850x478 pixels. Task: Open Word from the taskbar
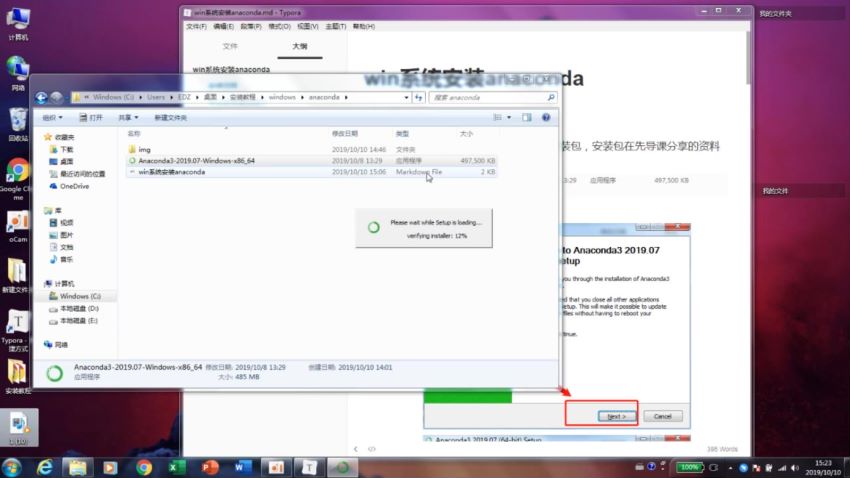[243, 467]
